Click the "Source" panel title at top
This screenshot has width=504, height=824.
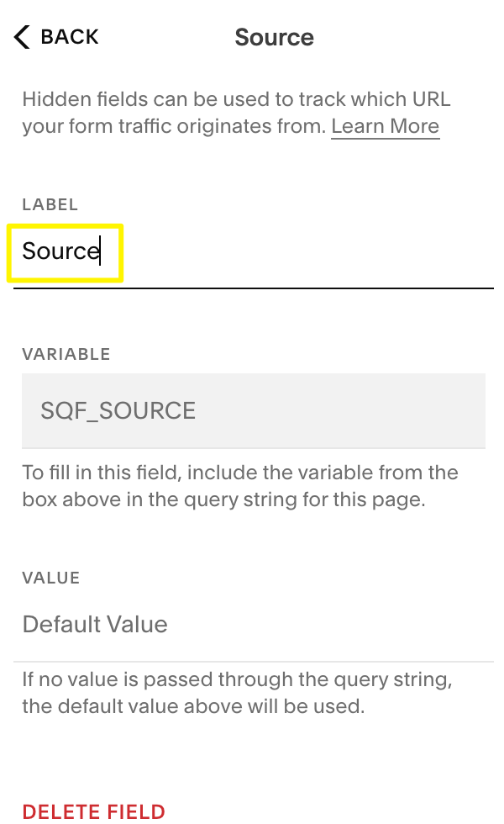point(274,37)
